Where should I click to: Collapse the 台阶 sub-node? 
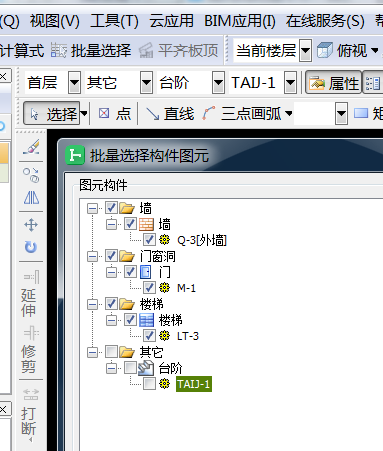111,368
